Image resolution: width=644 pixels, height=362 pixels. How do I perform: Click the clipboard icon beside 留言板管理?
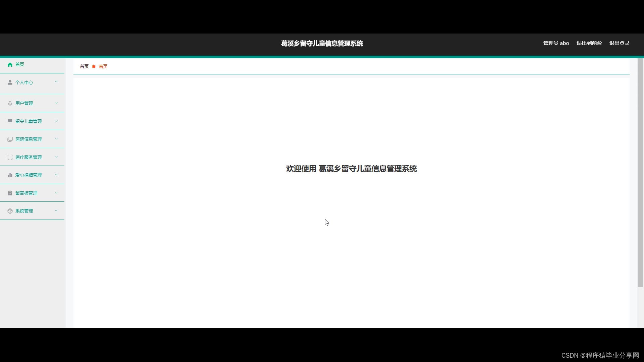(x=10, y=193)
